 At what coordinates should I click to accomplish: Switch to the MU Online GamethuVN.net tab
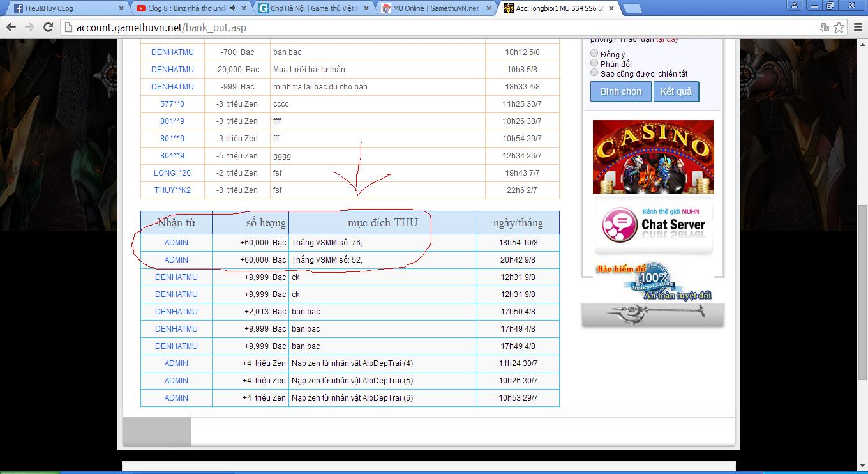[x=434, y=8]
